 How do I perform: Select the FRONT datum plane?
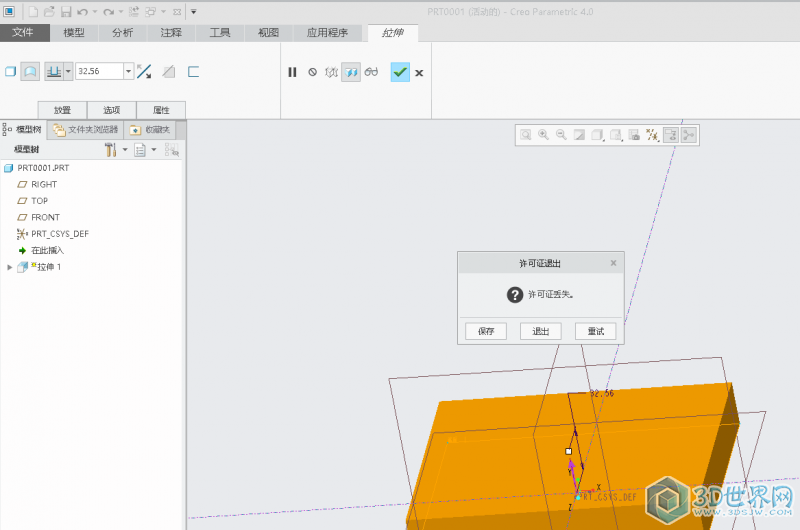45,217
